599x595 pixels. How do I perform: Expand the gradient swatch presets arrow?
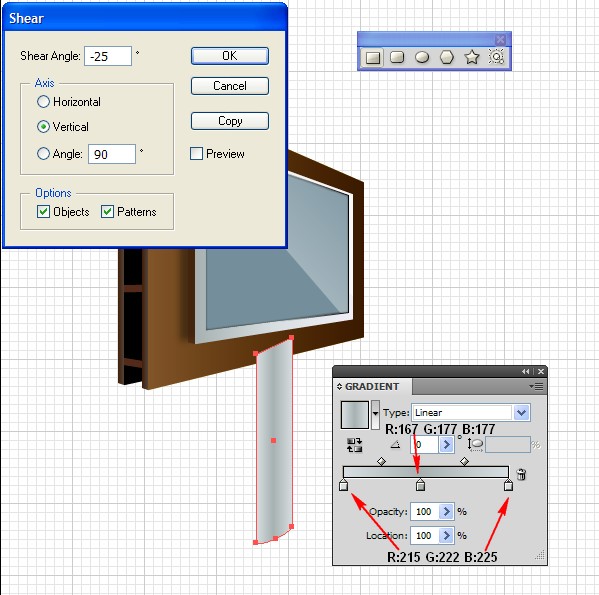click(376, 414)
